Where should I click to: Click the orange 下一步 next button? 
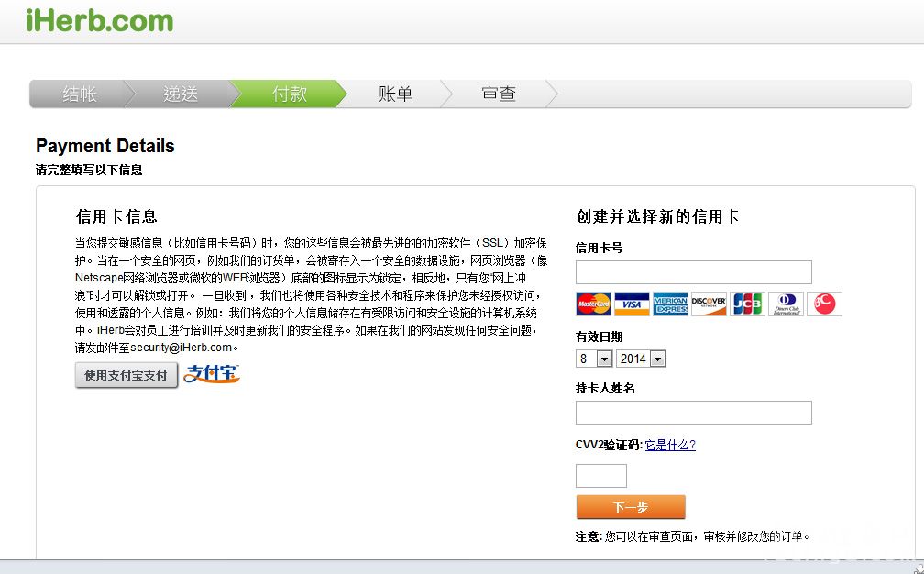631,507
